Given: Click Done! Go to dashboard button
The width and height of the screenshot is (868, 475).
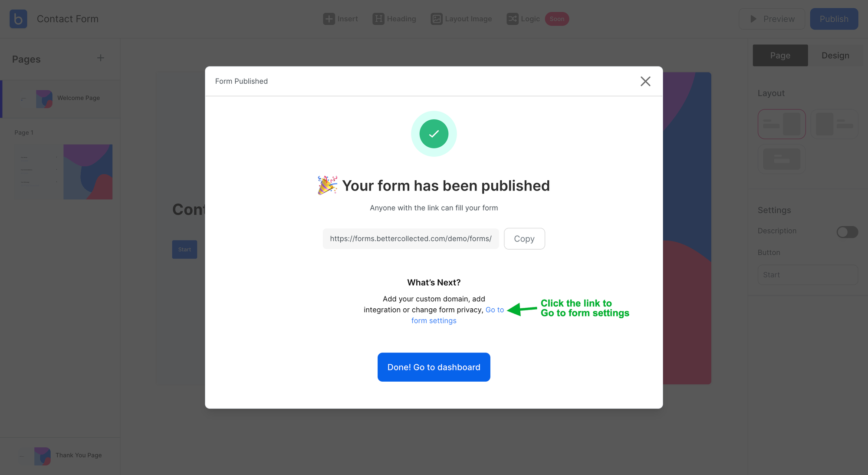Looking at the screenshot, I should (x=434, y=367).
